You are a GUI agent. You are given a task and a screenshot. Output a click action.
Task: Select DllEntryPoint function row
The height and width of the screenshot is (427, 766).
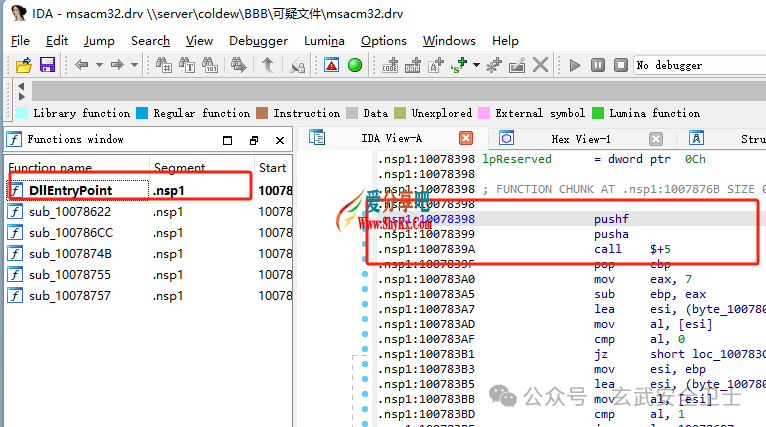(149, 191)
